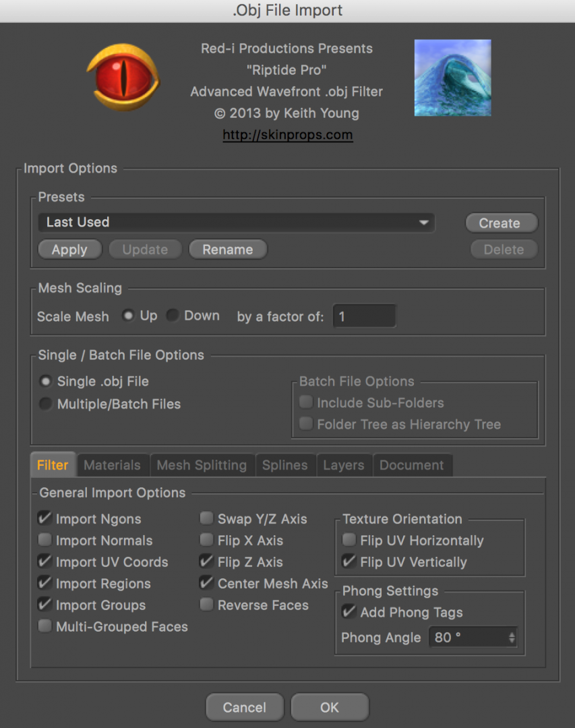The image size is (575, 728).
Task: Switch to the Document tab
Action: [x=412, y=465]
